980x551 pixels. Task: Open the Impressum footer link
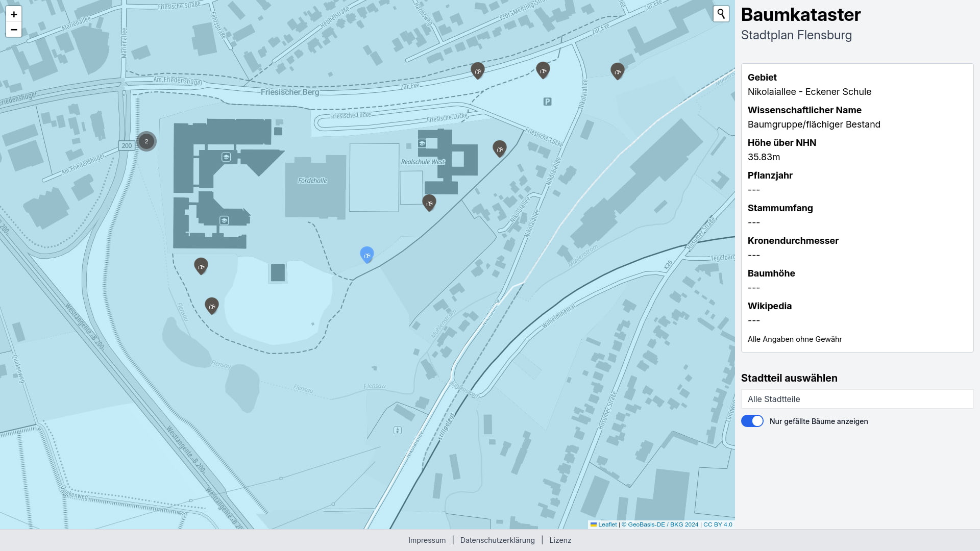pos(427,540)
